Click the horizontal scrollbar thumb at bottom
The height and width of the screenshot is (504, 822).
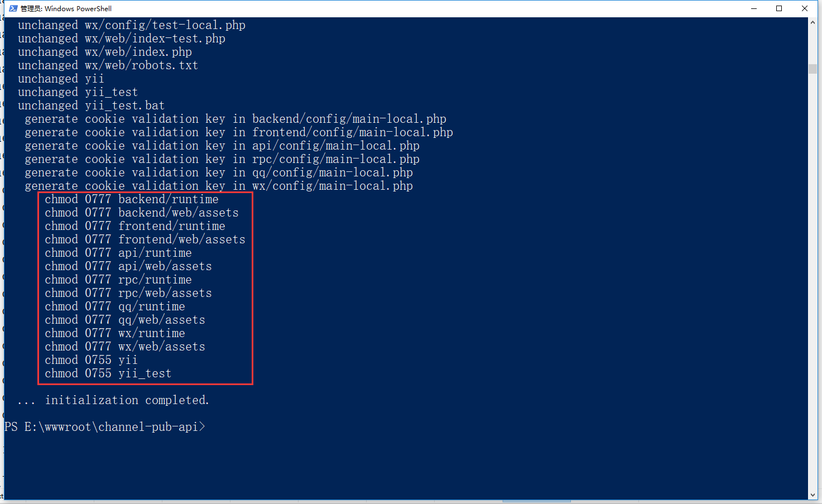pyautogui.click(x=536, y=501)
